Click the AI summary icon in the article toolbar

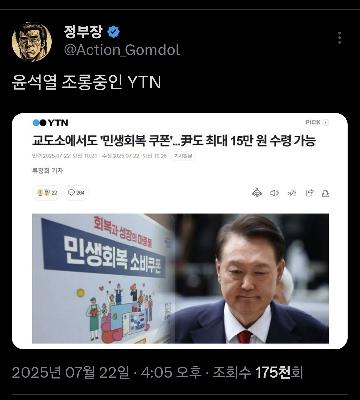[257, 193]
